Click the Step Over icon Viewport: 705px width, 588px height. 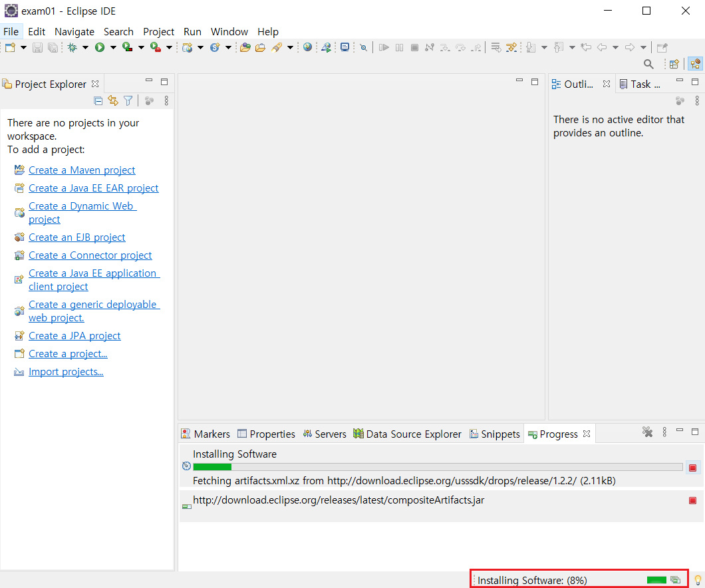[x=460, y=47]
